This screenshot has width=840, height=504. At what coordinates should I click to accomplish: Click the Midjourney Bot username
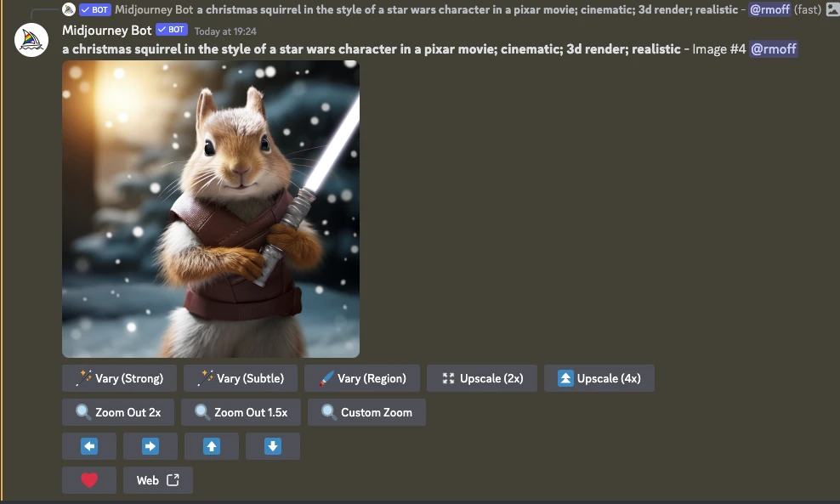point(107,30)
